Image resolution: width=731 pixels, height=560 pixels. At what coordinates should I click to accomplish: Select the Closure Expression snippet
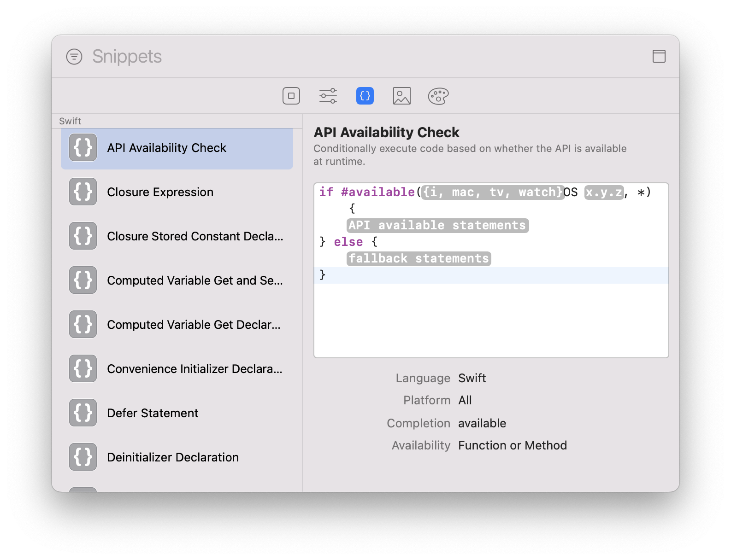click(177, 192)
